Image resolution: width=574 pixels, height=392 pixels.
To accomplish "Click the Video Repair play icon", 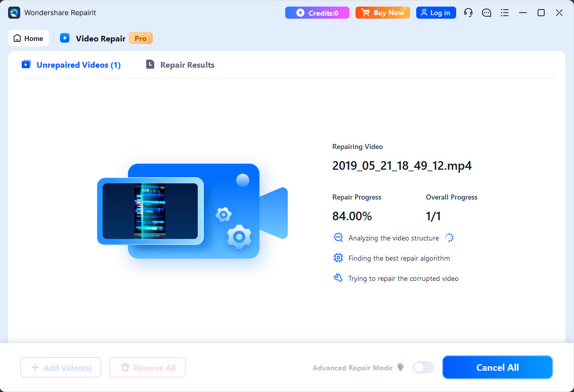I will pos(64,37).
